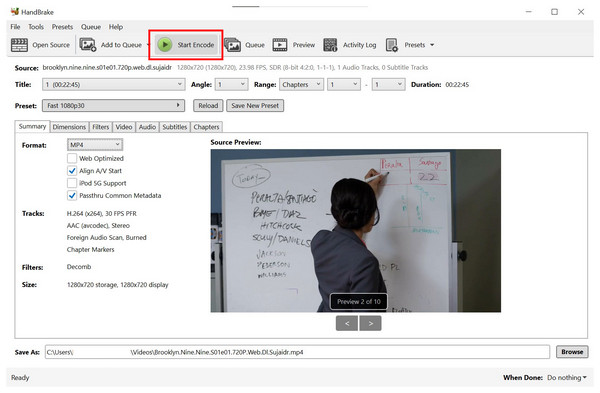Image resolution: width=600 pixels, height=393 pixels.
Task: Open Activity Log via its icon
Action: (x=330, y=45)
